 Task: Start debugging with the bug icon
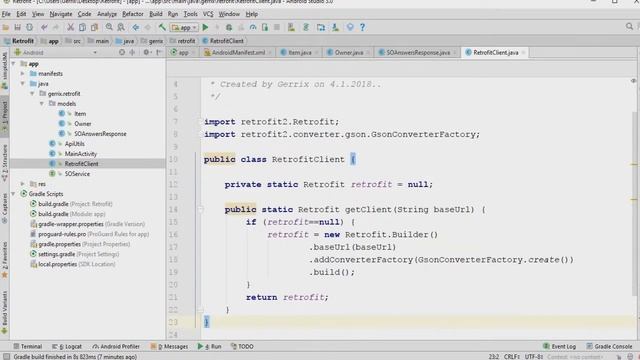[229, 27]
